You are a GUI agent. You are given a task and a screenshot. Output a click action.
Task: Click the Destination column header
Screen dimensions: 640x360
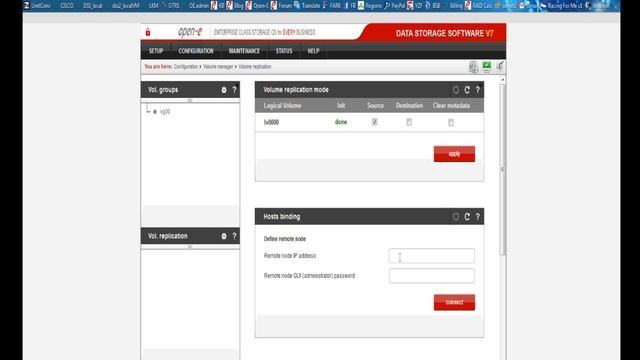tap(409, 106)
